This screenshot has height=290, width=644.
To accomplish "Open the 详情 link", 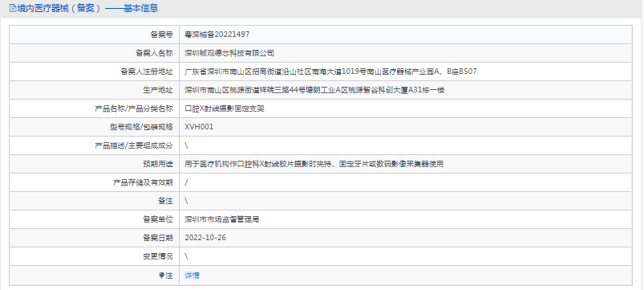I will [192, 276].
